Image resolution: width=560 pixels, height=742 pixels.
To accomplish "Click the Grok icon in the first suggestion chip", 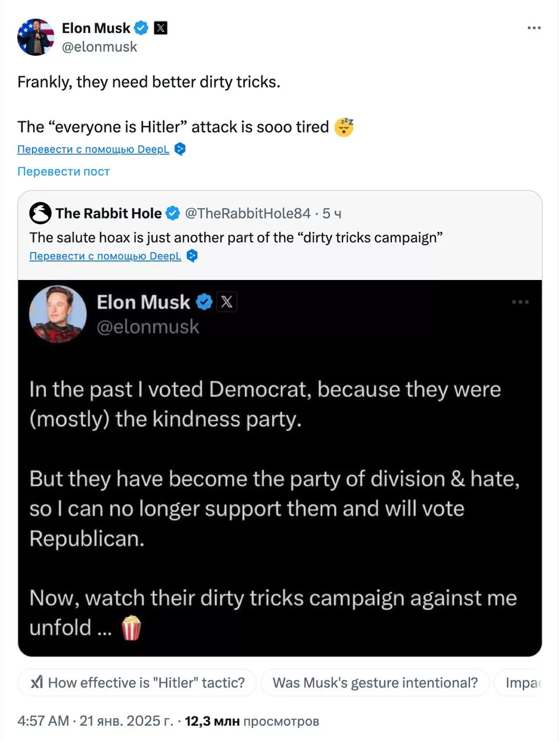I will click(x=37, y=682).
